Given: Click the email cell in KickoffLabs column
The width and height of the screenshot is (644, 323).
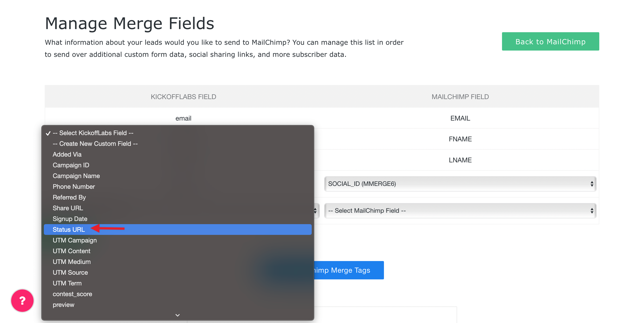Looking at the screenshot, I should [x=183, y=118].
